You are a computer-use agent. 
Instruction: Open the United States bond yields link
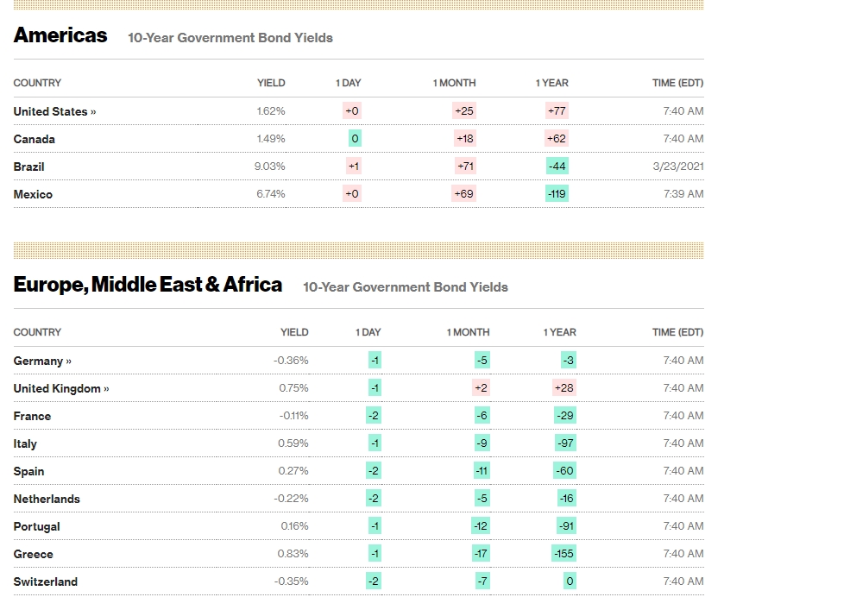pyautogui.click(x=54, y=111)
